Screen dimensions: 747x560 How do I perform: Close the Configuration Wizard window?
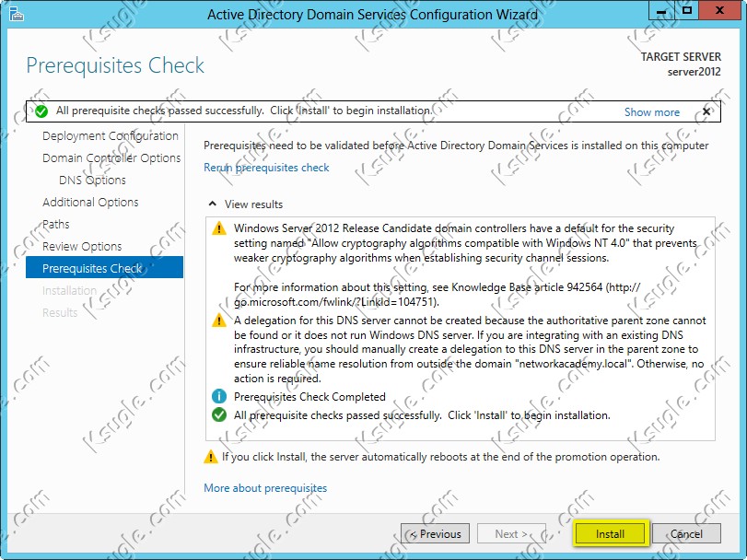(x=720, y=10)
